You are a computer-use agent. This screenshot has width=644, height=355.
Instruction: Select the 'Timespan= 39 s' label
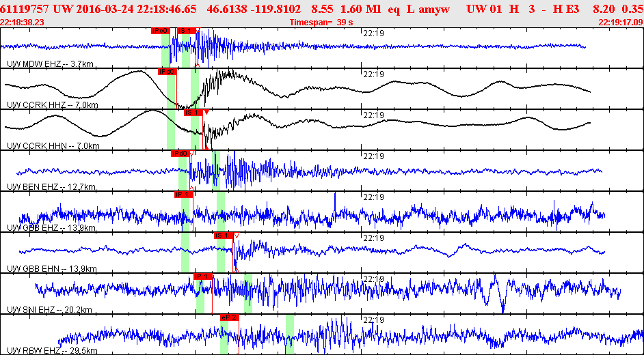[321, 22]
